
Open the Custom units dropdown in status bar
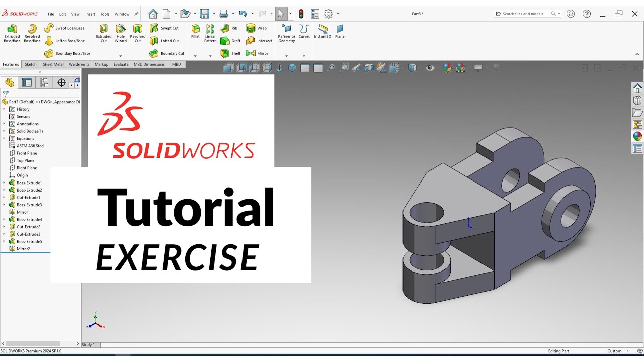pyautogui.click(x=628, y=351)
